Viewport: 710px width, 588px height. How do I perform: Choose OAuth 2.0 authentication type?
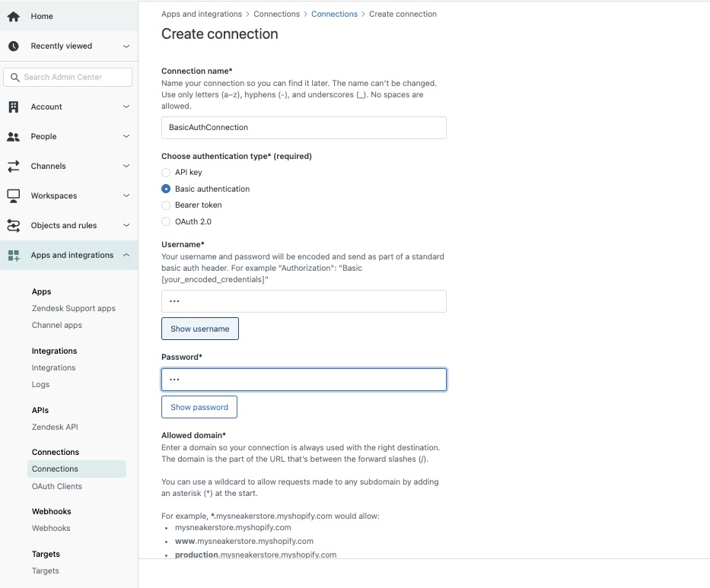tap(166, 221)
